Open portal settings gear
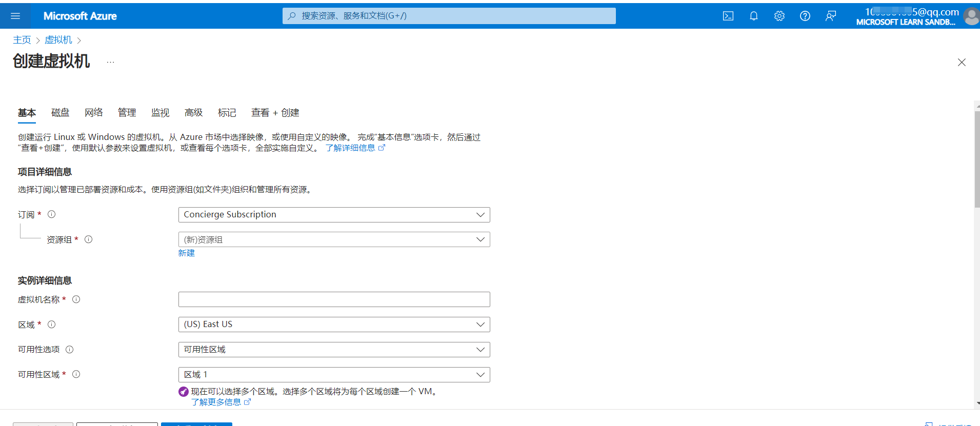Image resolution: width=980 pixels, height=426 pixels. pos(779,16)
